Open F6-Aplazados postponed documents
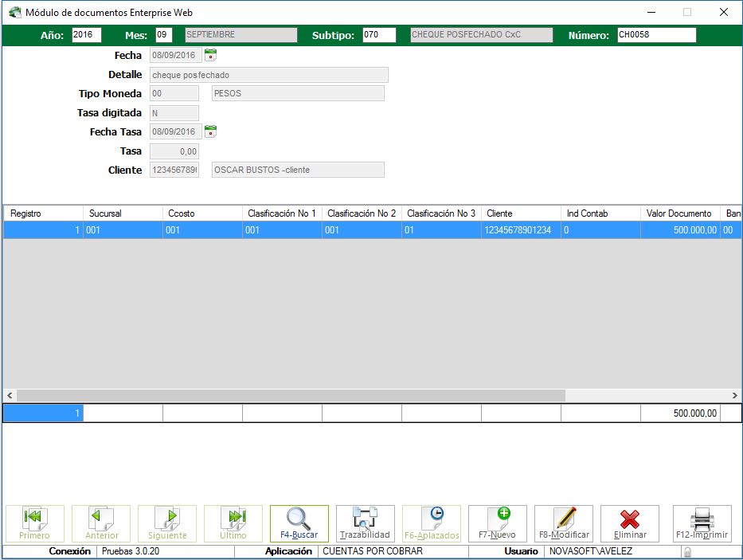 coord(432,523)
